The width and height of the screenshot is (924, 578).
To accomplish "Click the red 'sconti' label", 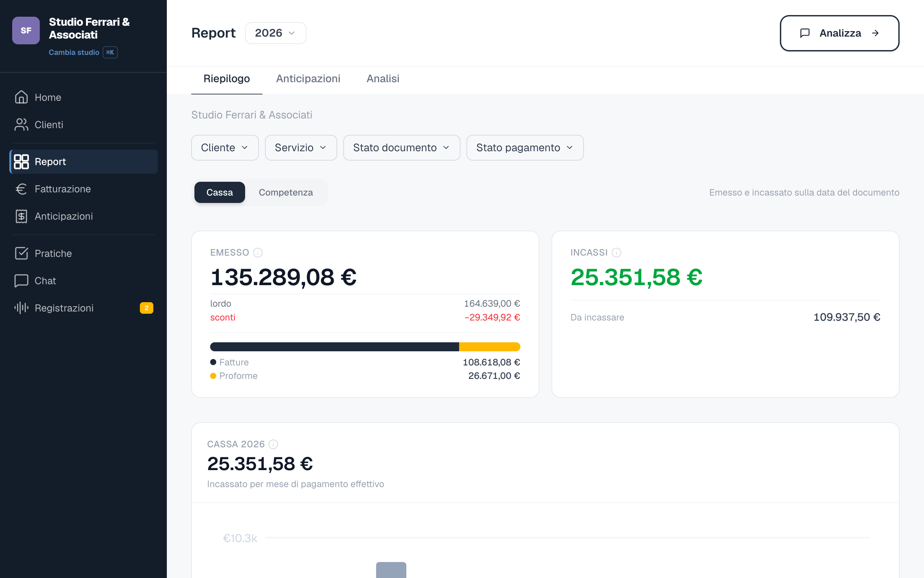I will [223, 317].
